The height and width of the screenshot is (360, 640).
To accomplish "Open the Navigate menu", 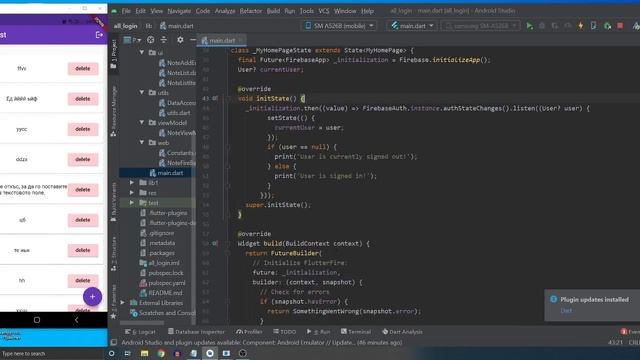I will click(x=179, y=11).
